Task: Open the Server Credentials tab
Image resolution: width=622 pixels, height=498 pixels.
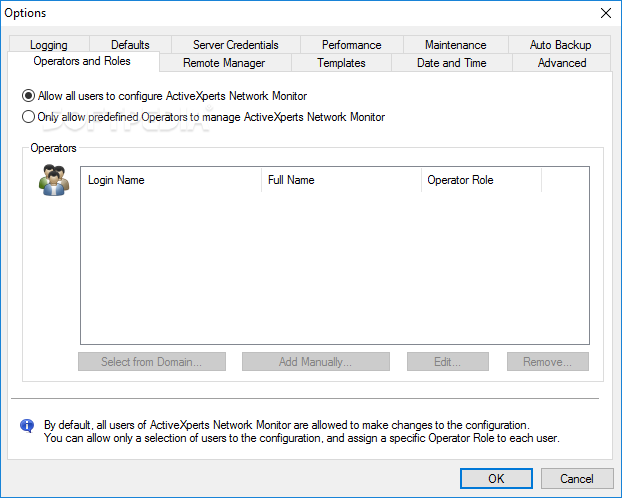Action: [236, 45]
